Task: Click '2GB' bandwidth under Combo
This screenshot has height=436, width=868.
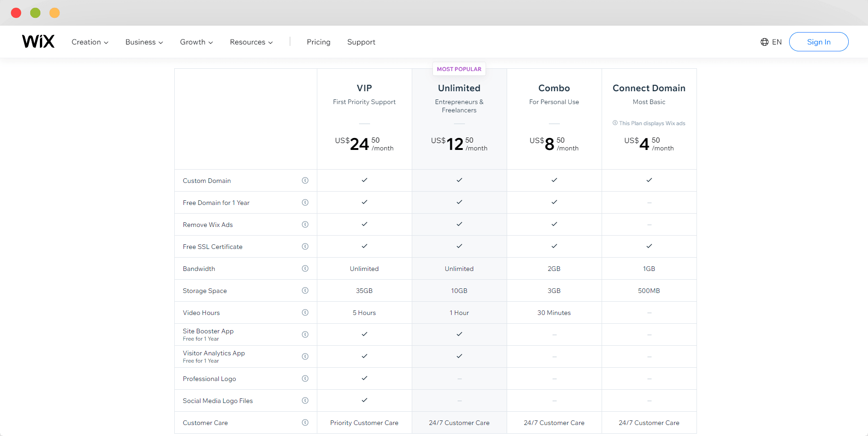Action: point(554,269)
